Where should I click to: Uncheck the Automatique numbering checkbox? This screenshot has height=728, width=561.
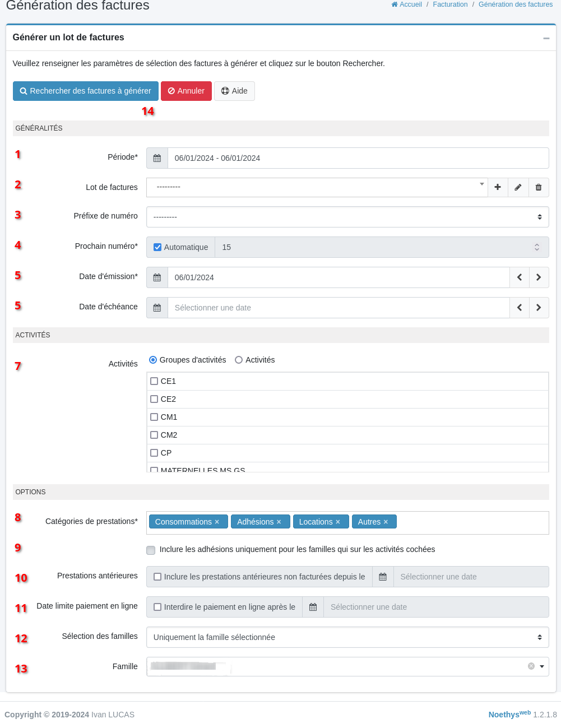[157, 247]
